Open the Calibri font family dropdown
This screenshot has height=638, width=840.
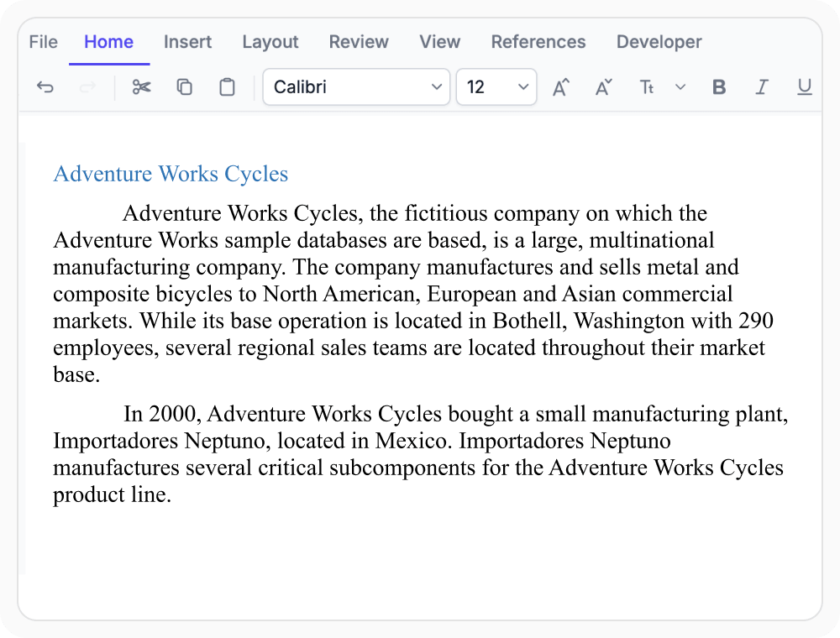coord(356,86)
